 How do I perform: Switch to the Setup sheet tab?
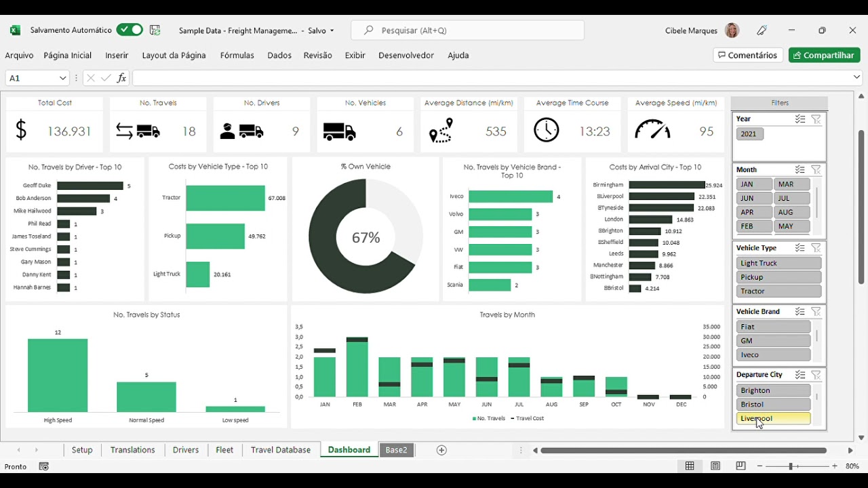pyautogui.click(x=82, y=450)
